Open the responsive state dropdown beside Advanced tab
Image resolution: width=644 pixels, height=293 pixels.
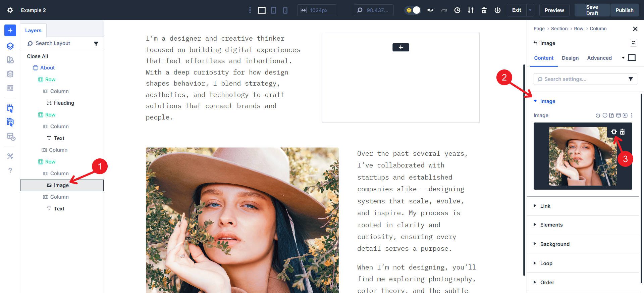pos(623,58)
